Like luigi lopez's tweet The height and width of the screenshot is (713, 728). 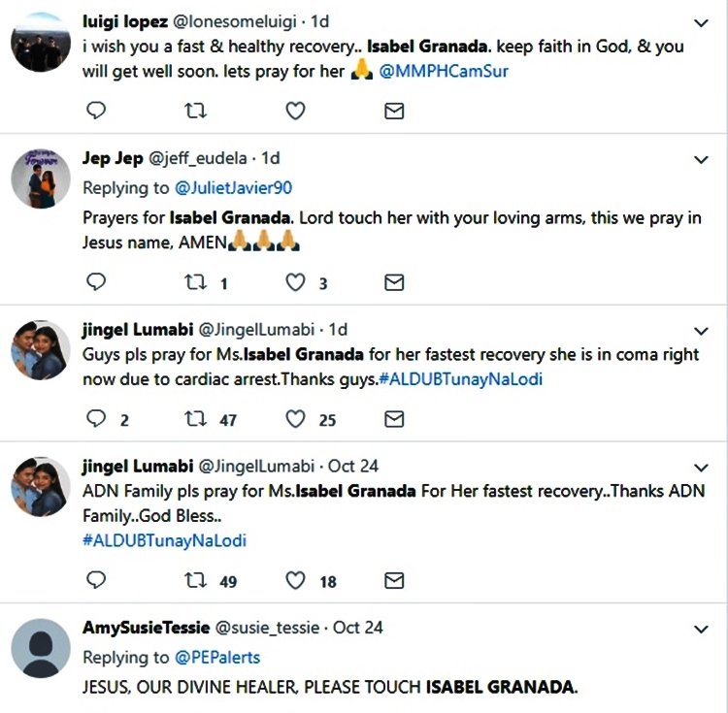296,112
